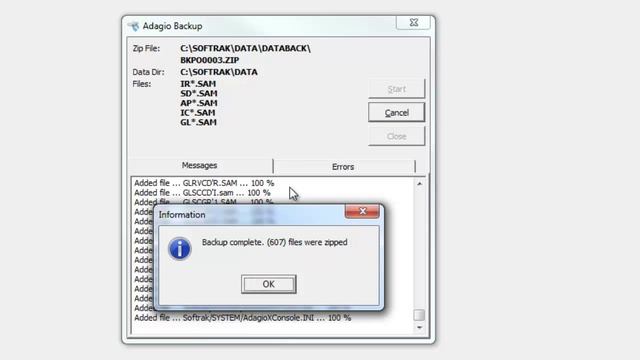Click the Adagio Backup title bar icon

[133, 26]
